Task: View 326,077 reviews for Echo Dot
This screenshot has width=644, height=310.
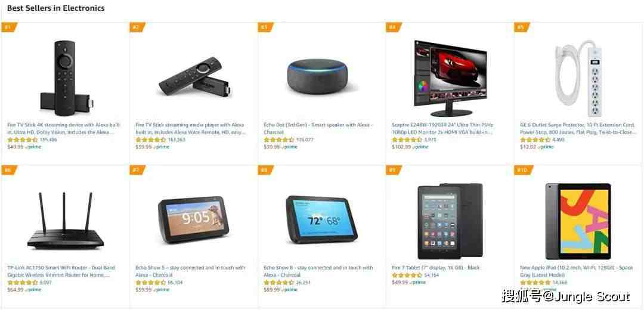Action: 305,140
